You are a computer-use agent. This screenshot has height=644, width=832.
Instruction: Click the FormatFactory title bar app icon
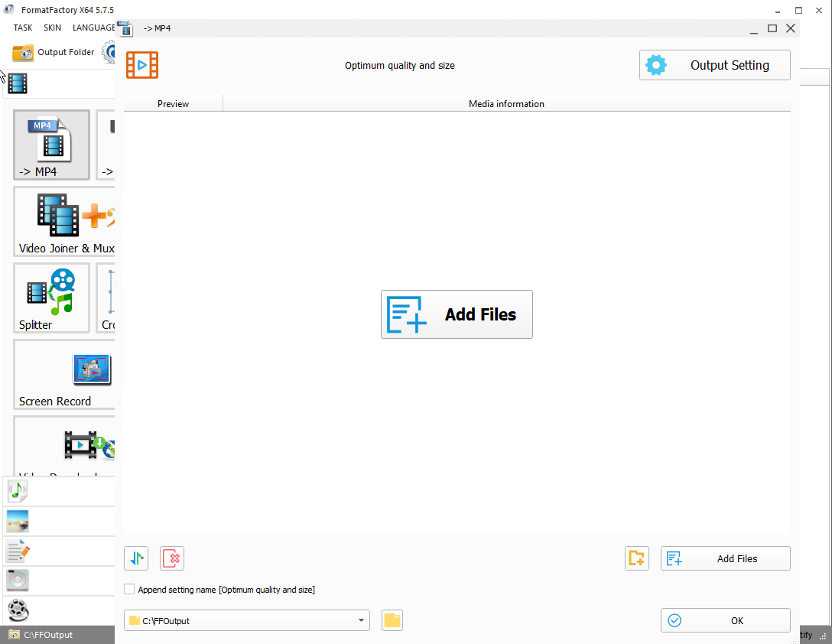click(9, 9)
